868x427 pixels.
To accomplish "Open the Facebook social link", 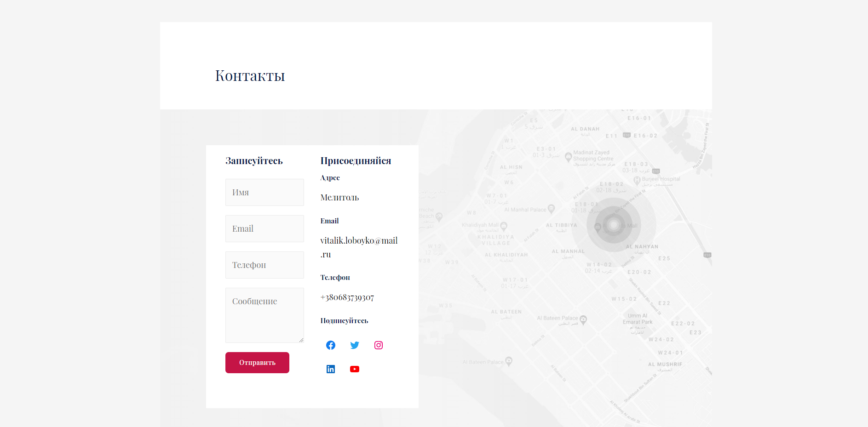I will tap(330, 345).
